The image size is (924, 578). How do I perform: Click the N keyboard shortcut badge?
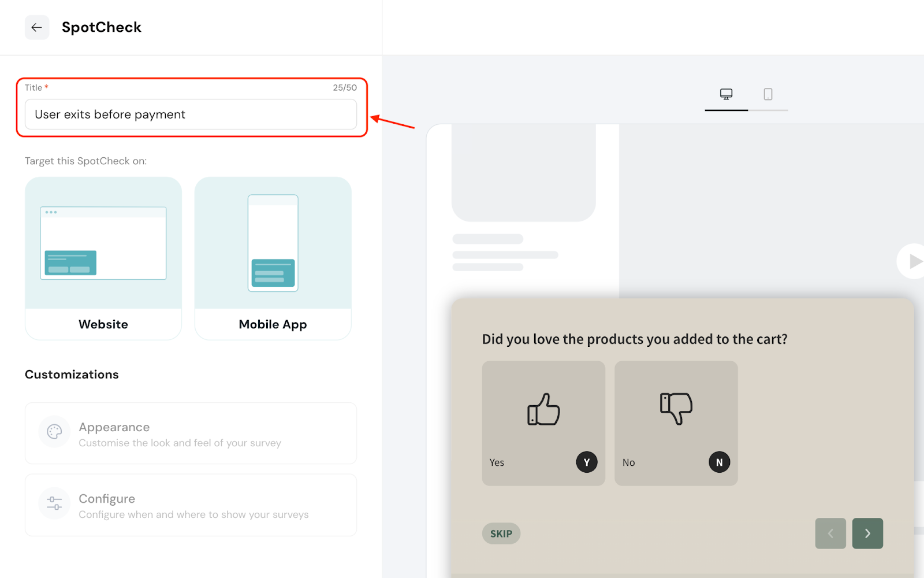tap(719, 462)
